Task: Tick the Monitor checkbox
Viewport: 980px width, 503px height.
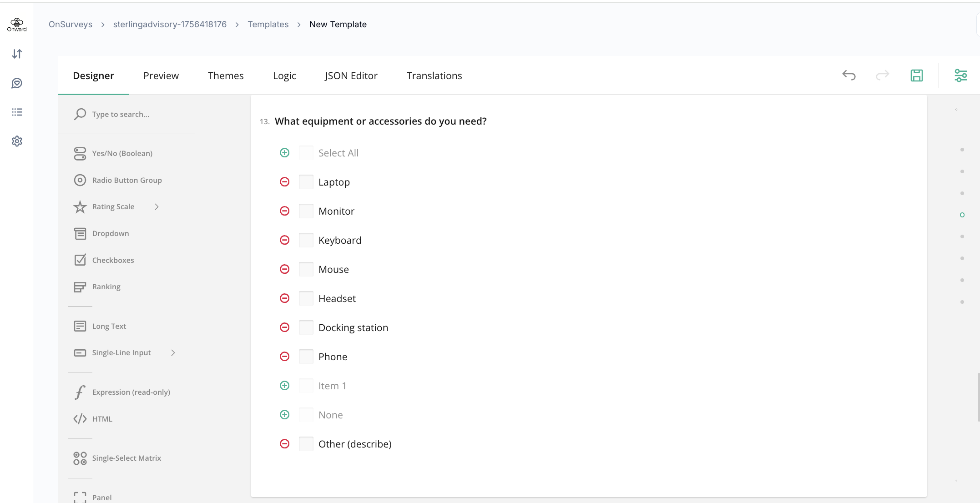Action: 306,211
